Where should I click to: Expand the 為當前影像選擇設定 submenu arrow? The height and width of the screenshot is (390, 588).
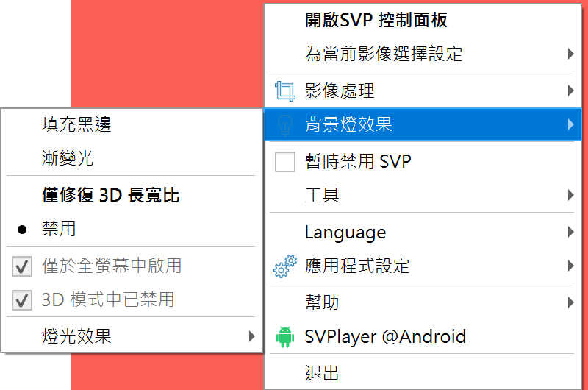570,54
